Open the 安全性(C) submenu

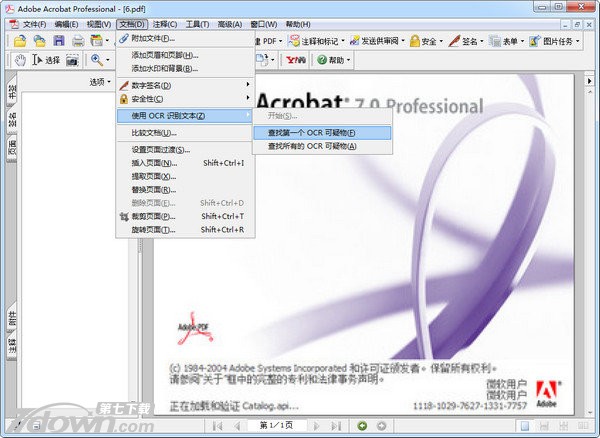pos(186,99)
